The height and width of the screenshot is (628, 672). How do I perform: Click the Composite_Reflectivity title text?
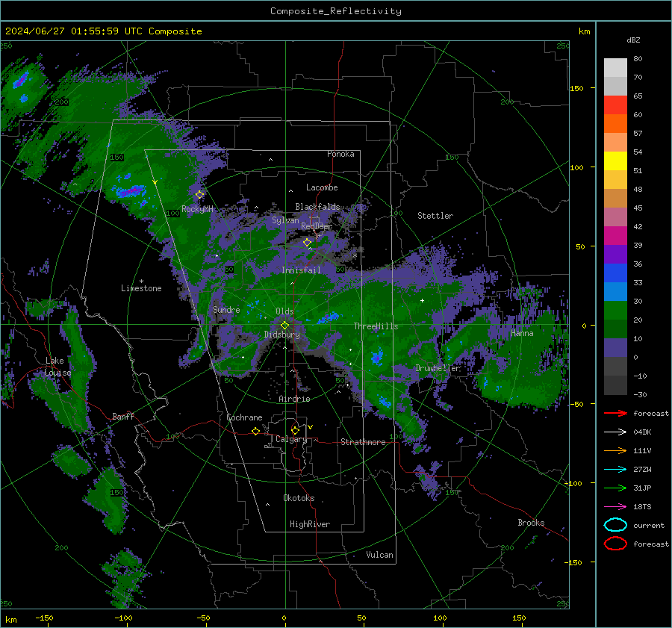point(336,11)
